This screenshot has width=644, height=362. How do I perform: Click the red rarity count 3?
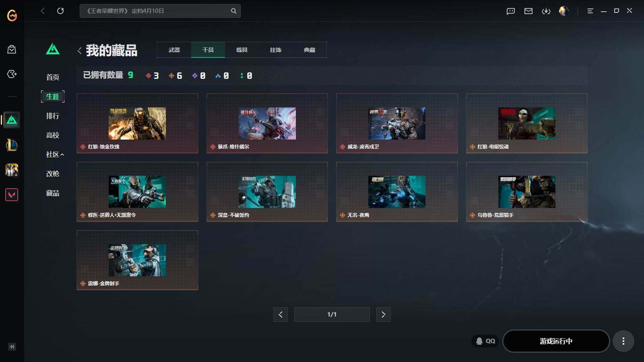(152, 76)
